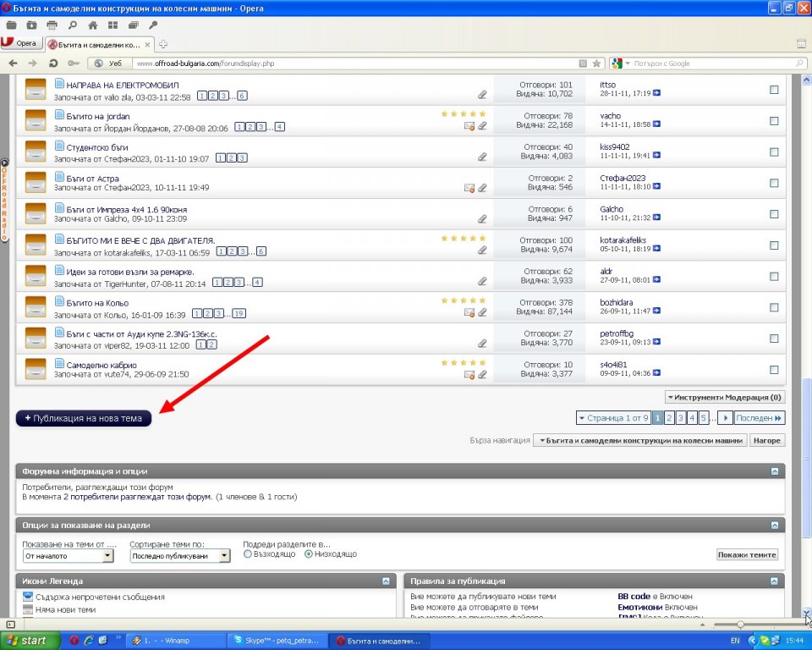Collapse Опции за показване на раздели panel
The image size is (812, 650).
point(774,525)
